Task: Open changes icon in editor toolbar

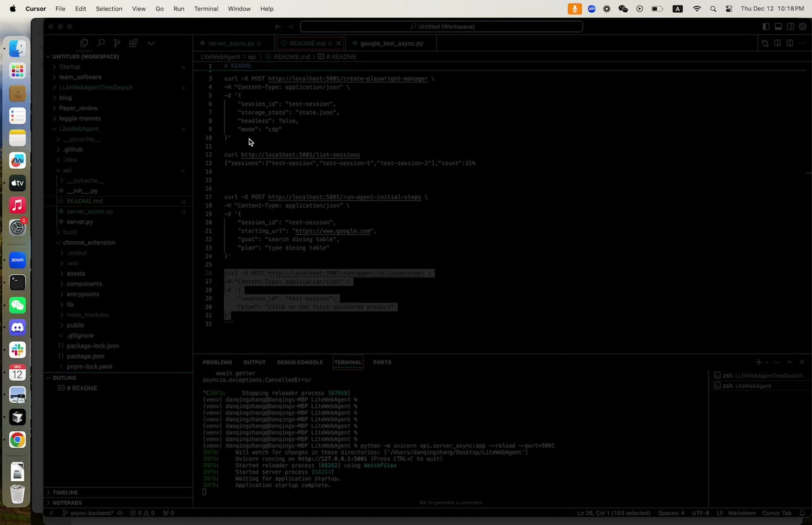Action: pos(765,43)
